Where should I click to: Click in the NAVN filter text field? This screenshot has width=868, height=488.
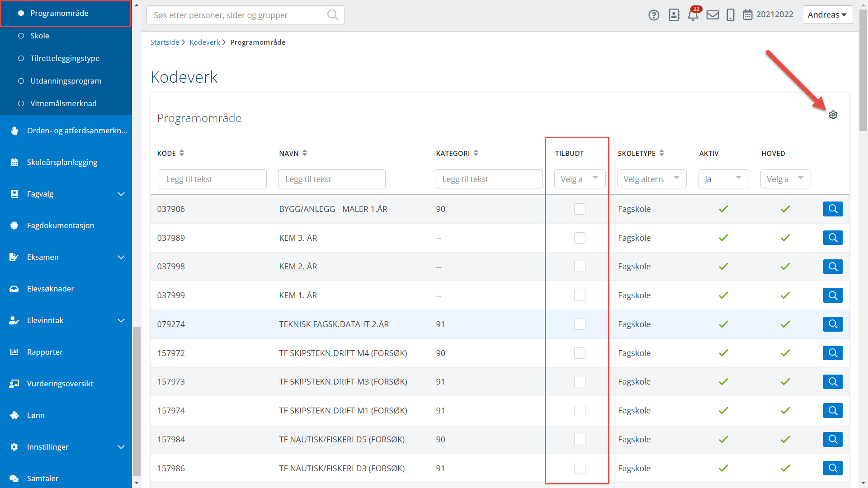[x=332, y=179]
